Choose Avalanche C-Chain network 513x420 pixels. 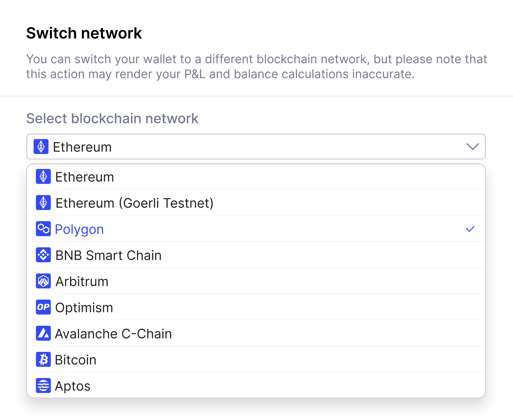pyautogui.click(x=256, y=334)
